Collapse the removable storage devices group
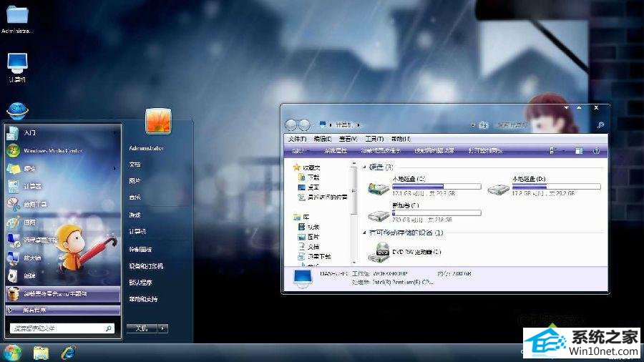 point(364,233)
